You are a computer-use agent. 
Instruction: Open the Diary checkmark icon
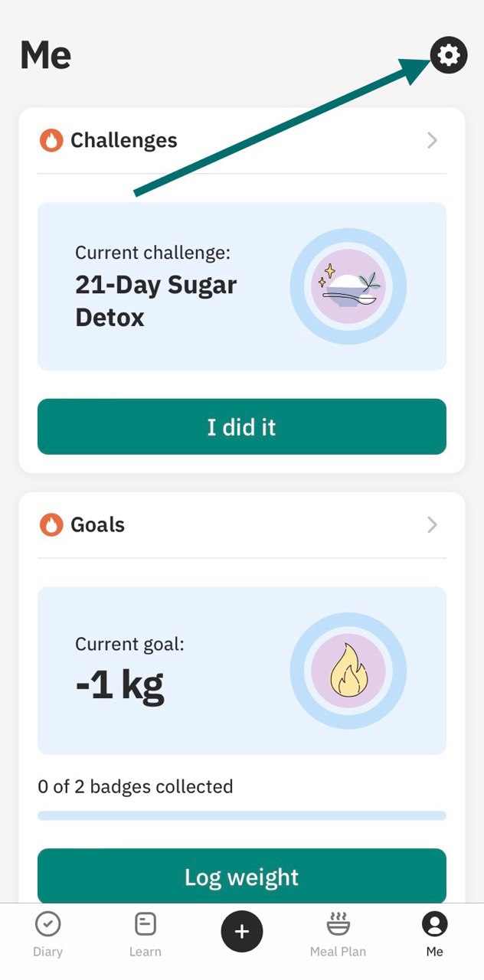pos(47,925)
